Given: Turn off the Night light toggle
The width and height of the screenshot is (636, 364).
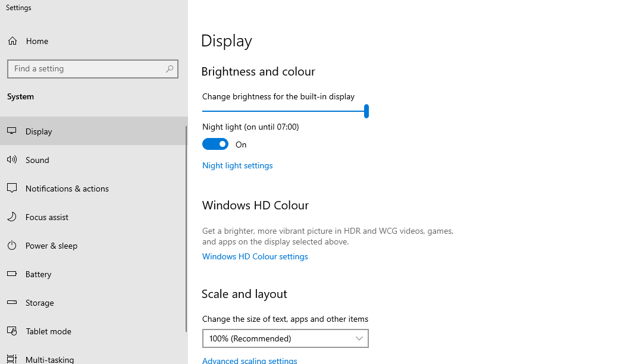Looking at the screenshot, I should 215,144.
